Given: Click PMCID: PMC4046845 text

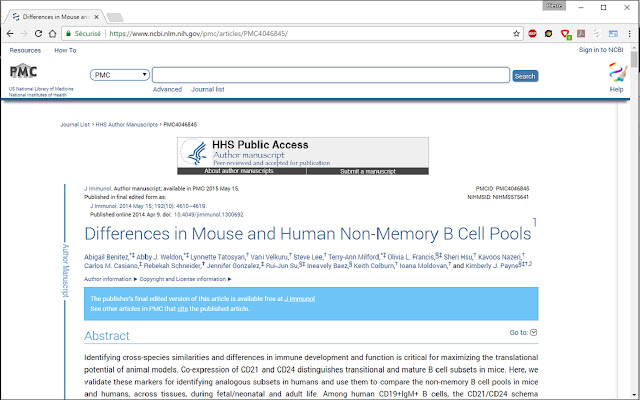Looking at the screenshot, I should (502, 189).
